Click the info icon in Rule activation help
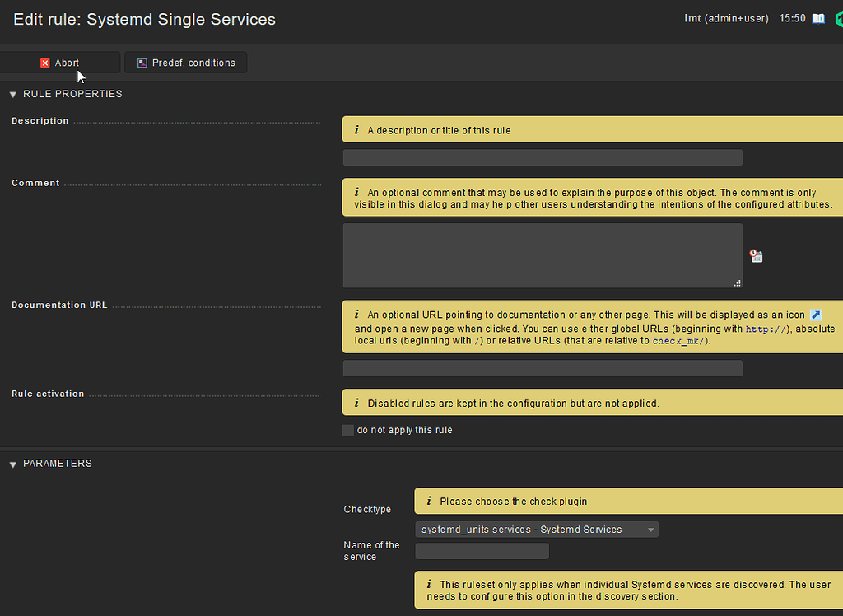Viewport: 843px width, 616px height. [356, 404]
